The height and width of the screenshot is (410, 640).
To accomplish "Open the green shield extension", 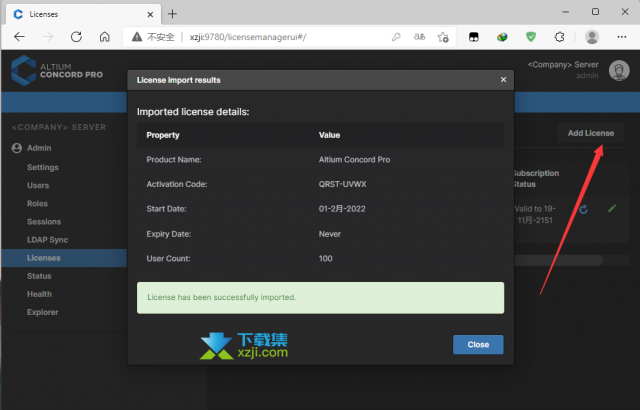I will [x=531, y=37].
